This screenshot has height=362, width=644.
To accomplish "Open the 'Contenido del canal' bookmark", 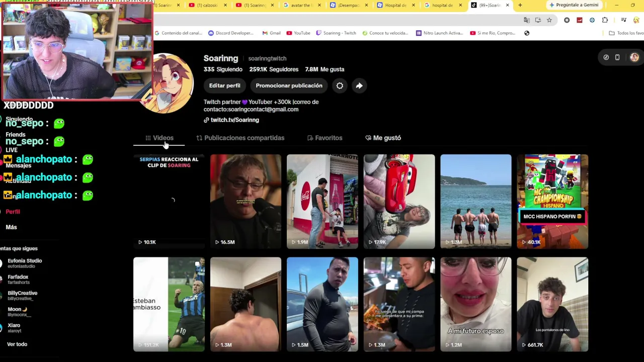I will (178, 33).
